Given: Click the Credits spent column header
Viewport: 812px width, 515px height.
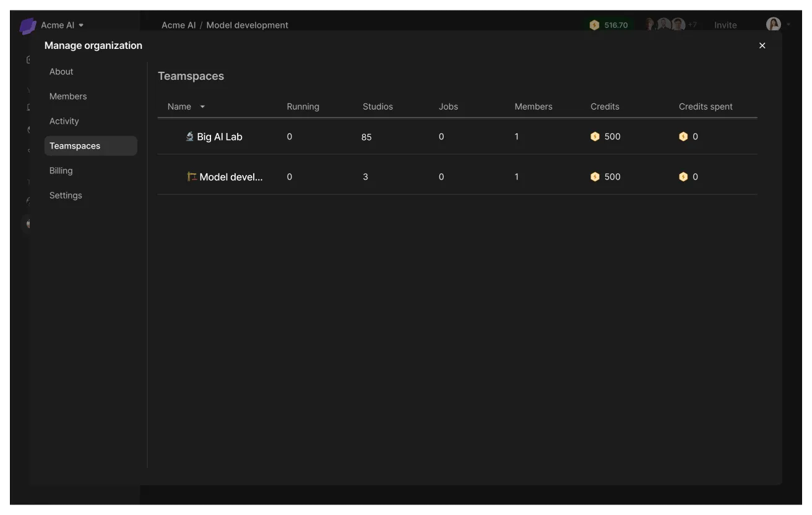Looking at the screenshot, I should [x=706, y=106].
